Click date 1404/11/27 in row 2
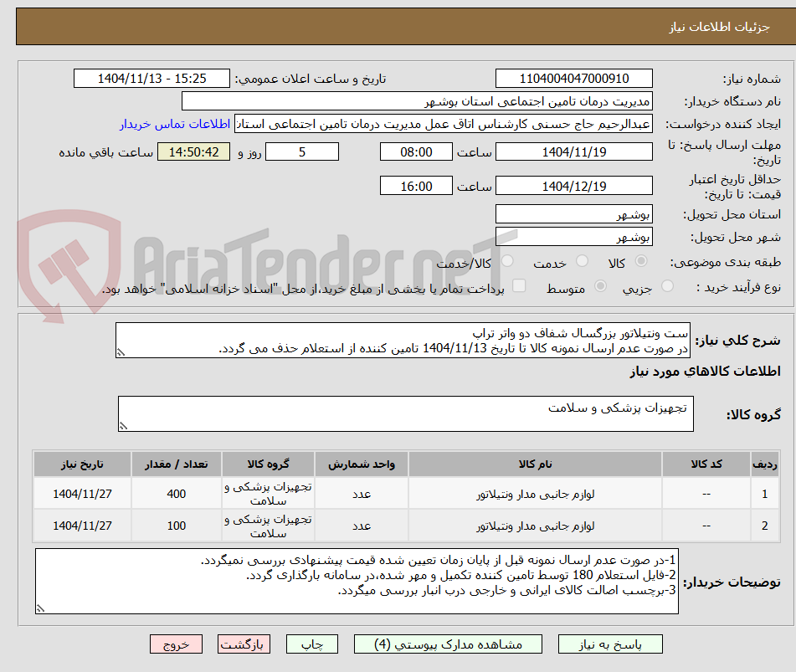Screen dimensions: 796x672 tap(82, 526)
